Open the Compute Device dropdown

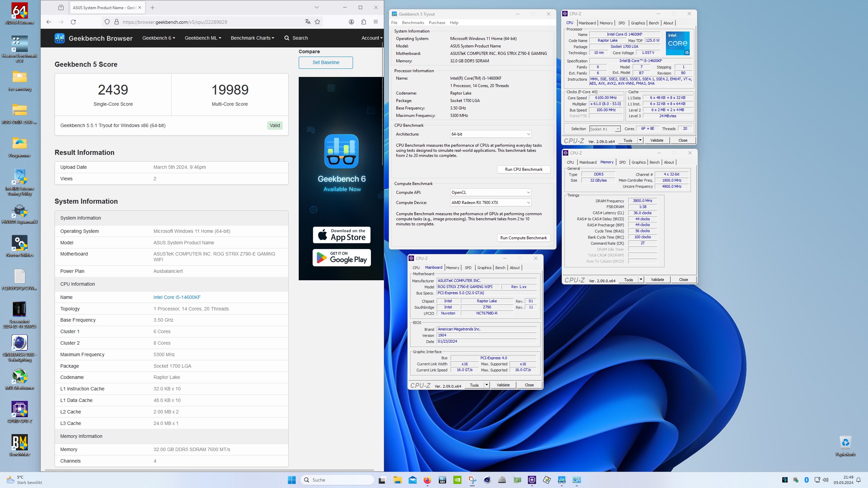click(x=491, y=203)
